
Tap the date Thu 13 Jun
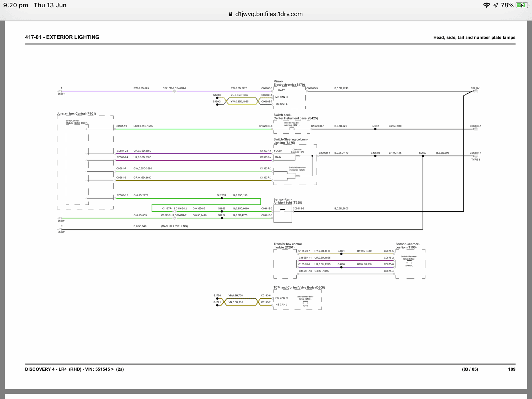click(50, 5)
